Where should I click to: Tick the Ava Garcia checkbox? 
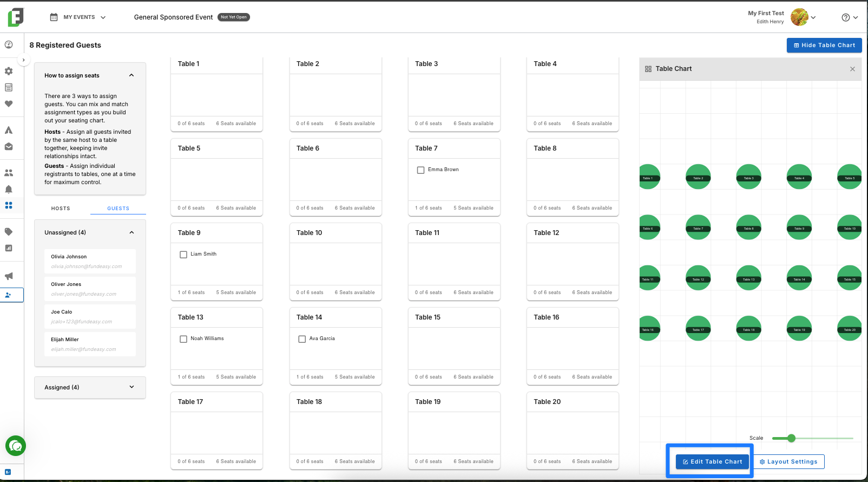(x=302, y=339)
